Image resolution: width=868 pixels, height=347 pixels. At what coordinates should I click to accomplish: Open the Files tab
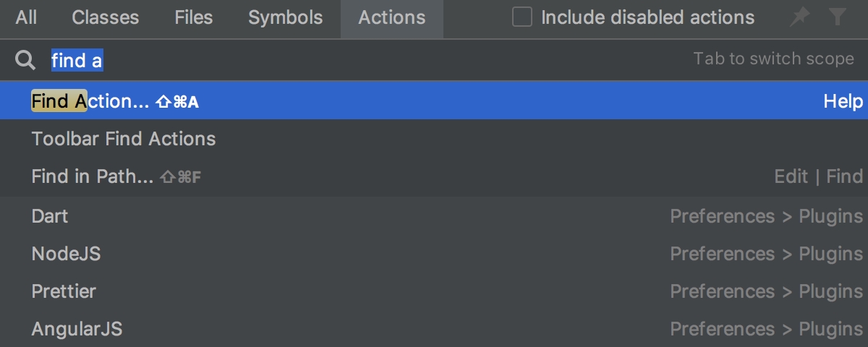(x=193, y=18)
